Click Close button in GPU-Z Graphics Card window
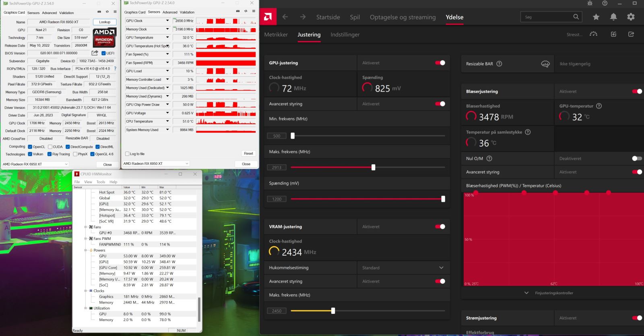The image size is (644, 336). [107, 164]
